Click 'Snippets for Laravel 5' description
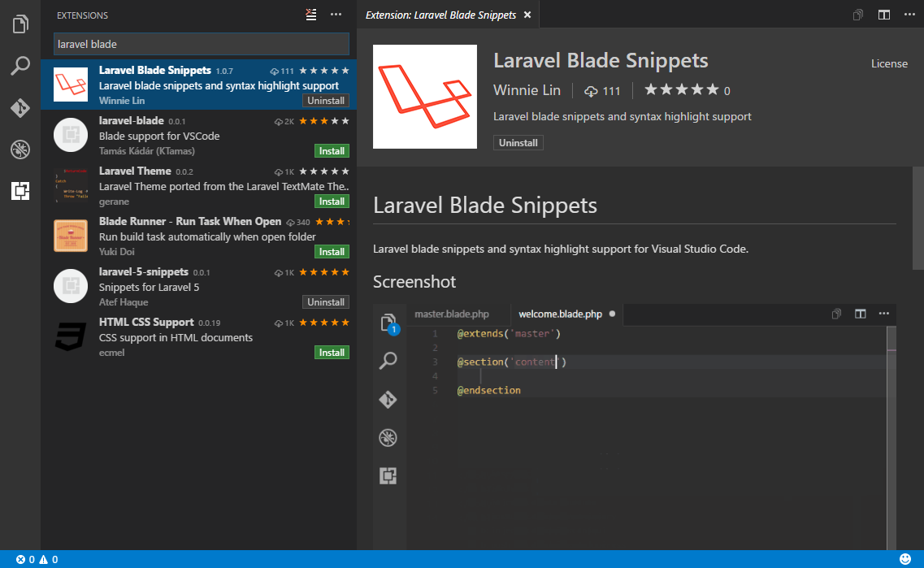Screen dimensions: 924x568 click(x=149, y=288)
